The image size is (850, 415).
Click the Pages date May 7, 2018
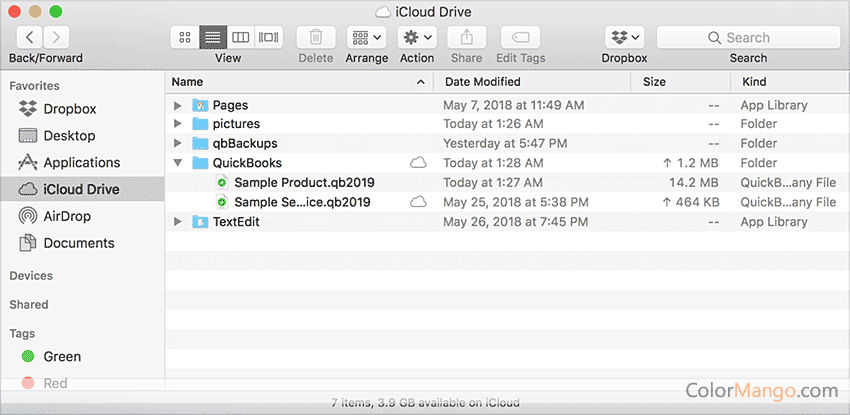click(x=513, y=105)
